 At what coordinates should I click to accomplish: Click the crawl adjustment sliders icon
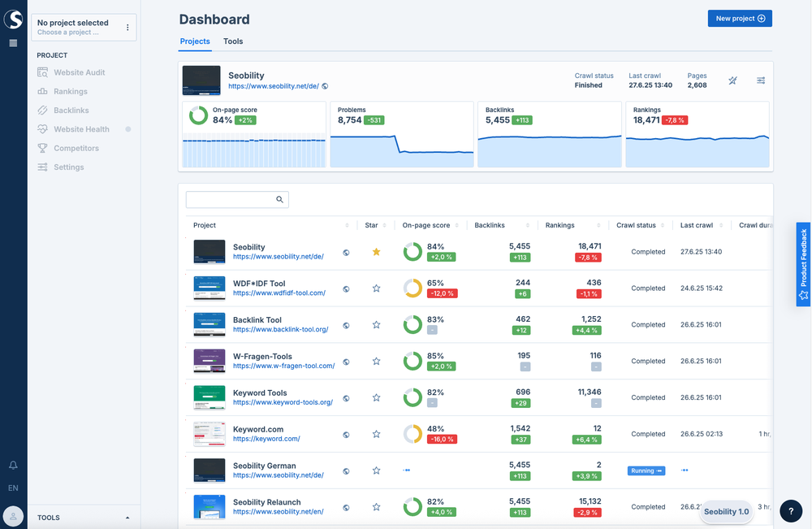click(761, 80)
